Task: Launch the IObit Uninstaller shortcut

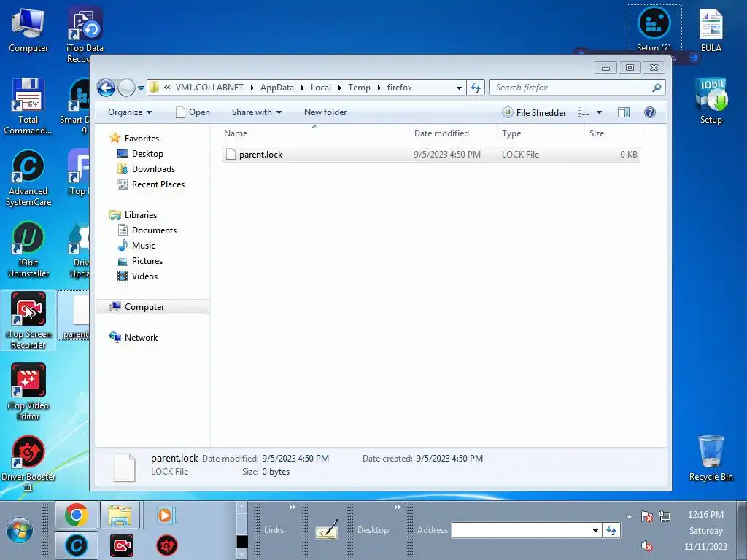Action: 28,249
